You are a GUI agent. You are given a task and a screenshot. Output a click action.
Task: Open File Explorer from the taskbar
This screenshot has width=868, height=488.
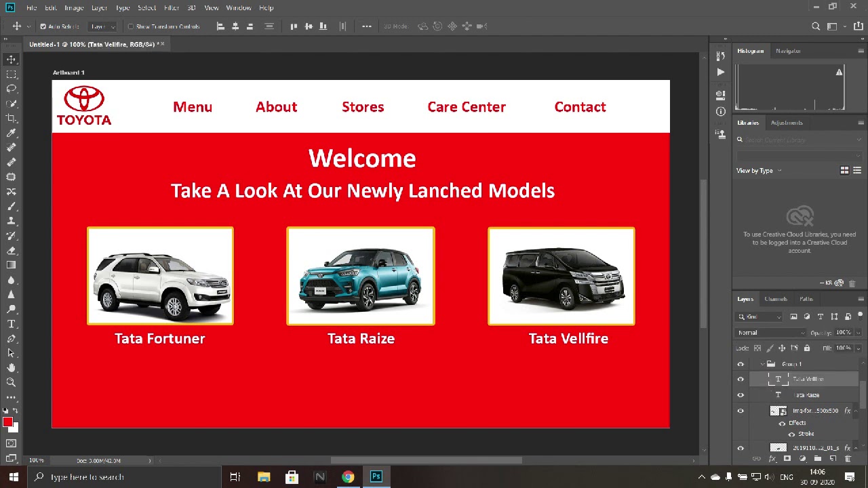[264, 477]
